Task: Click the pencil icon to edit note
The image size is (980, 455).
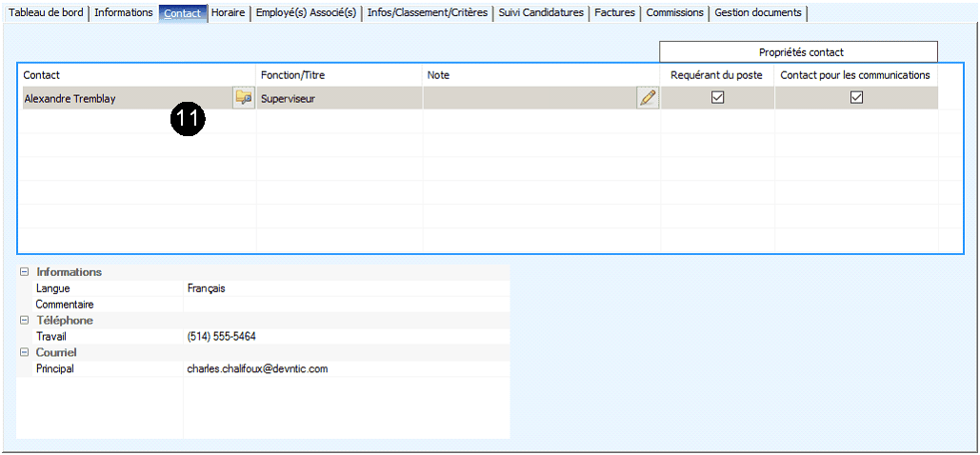Action: coord(649,97)
